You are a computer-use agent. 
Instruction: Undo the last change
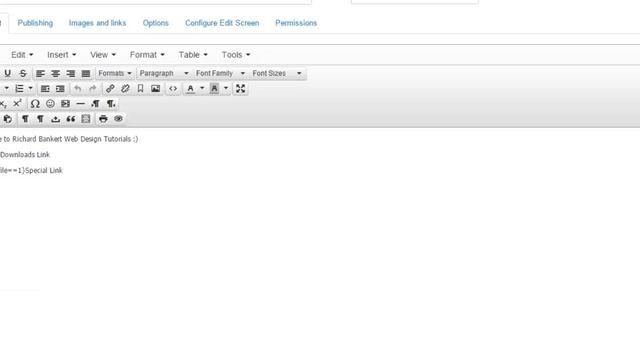tap(78, 89)
